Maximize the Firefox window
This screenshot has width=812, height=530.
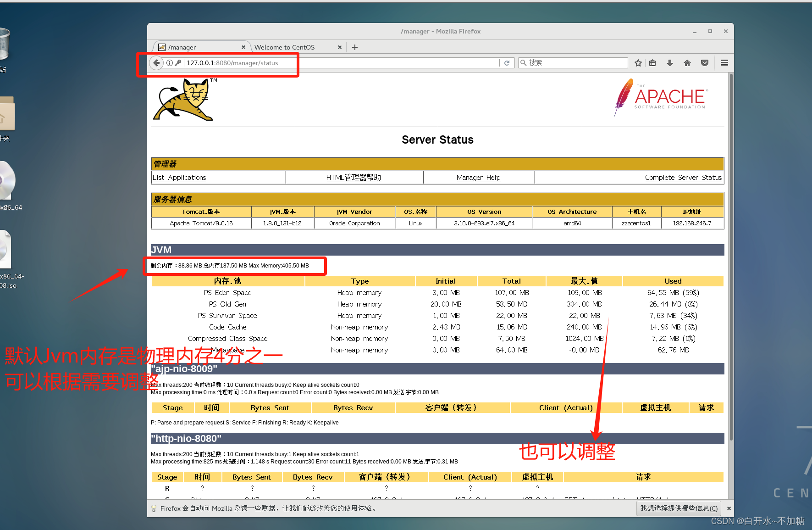[x=710, y=32]
